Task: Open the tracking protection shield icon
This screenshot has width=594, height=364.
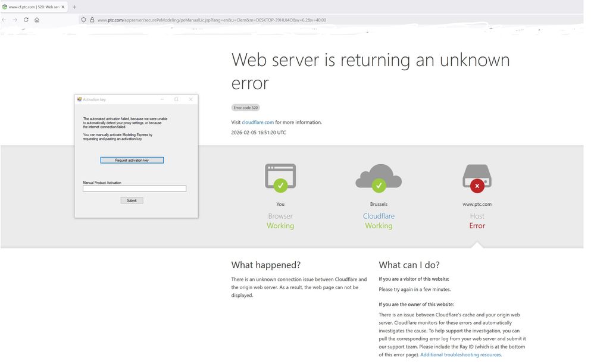Action: (83, 20)
